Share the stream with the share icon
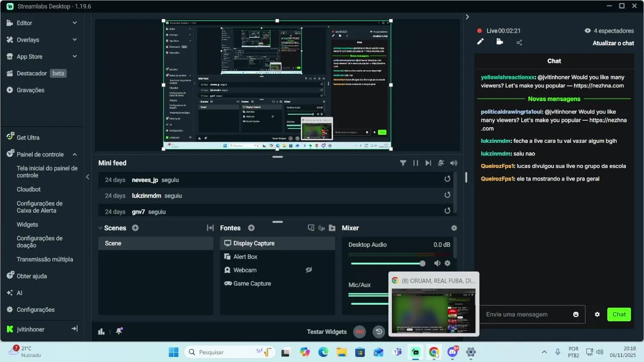Viewport: 644px width, 362px height. point(519,42)
